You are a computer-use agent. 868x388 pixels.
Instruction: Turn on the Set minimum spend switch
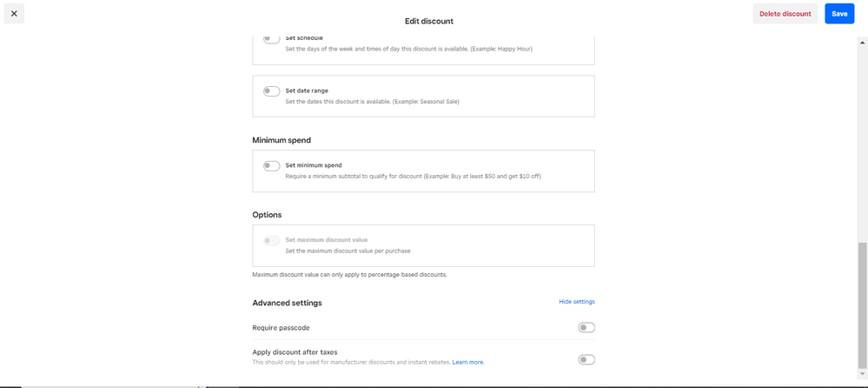pos(272,165)
